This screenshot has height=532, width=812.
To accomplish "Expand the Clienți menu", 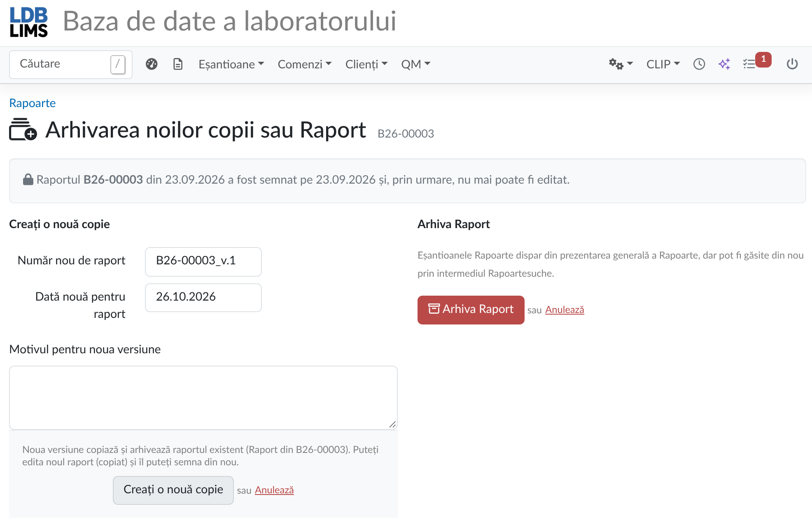I will pos(366,64).
